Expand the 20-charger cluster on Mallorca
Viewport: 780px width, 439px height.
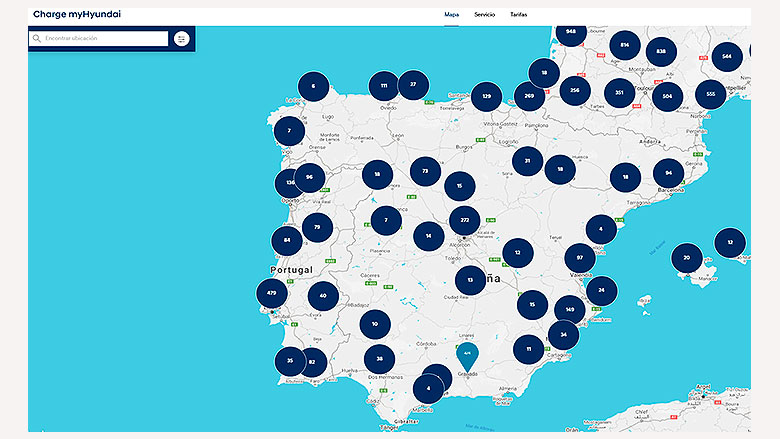click(686, 258)
